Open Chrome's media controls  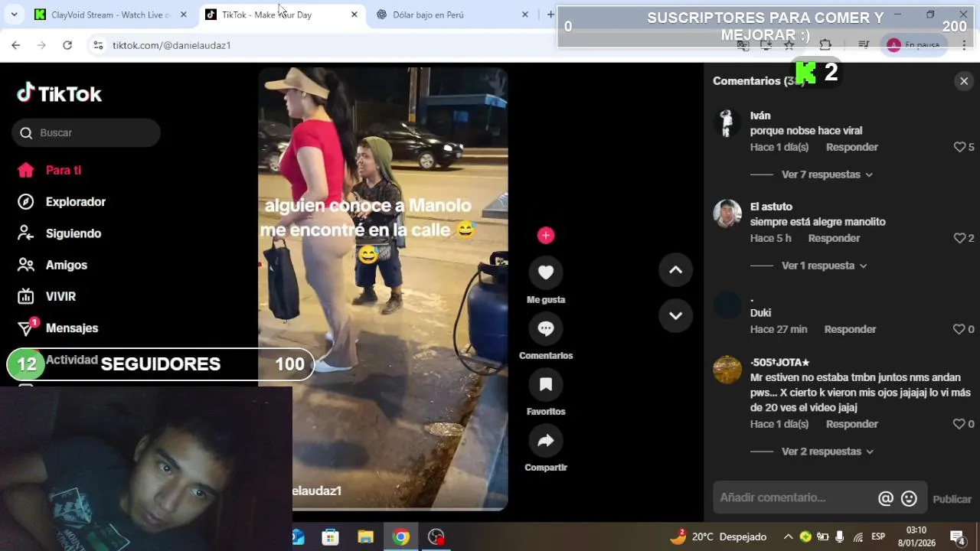point(864,45)
